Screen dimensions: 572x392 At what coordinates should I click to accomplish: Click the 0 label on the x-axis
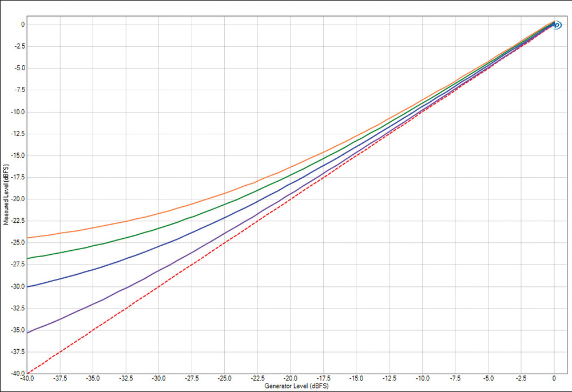[x=554, y=378]
